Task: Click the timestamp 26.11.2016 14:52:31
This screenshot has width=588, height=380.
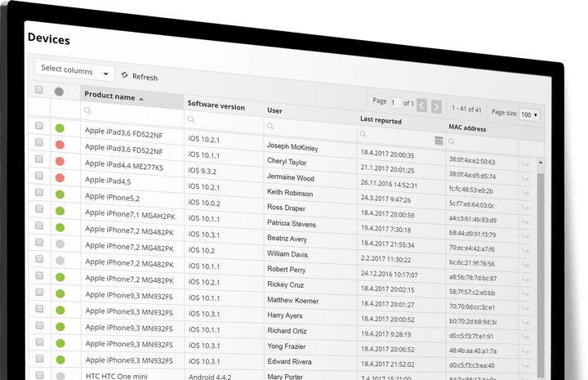Action: (389, 184)
